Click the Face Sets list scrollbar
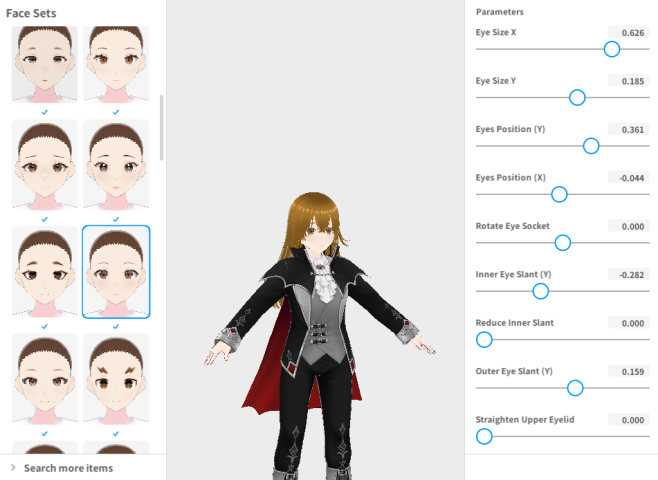Screen dimensions: 658x480 (161, 128)
